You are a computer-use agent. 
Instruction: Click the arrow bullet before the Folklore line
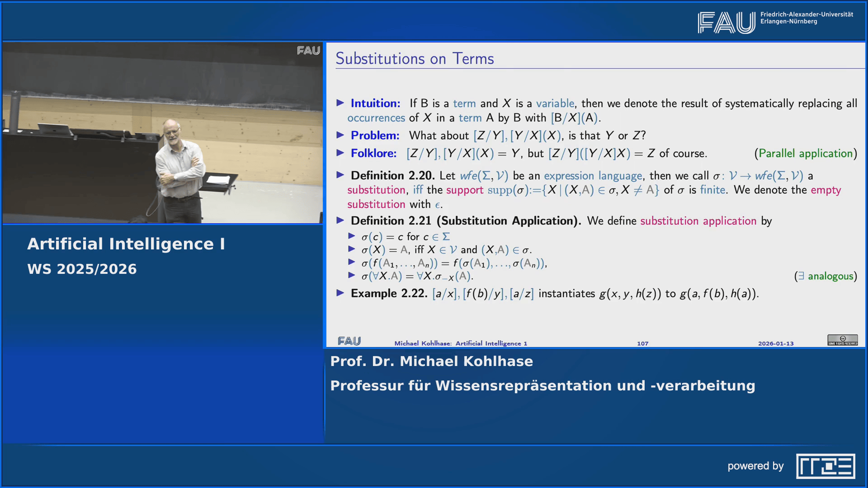[x=341, y=153]
